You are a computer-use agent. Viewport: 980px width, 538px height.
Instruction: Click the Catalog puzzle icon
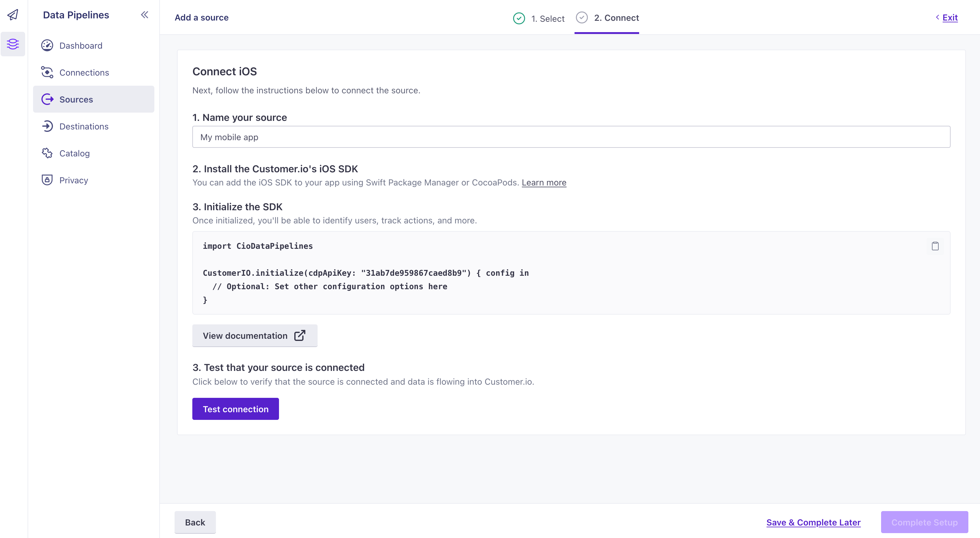pyautogui.click(x=47, y=153)
